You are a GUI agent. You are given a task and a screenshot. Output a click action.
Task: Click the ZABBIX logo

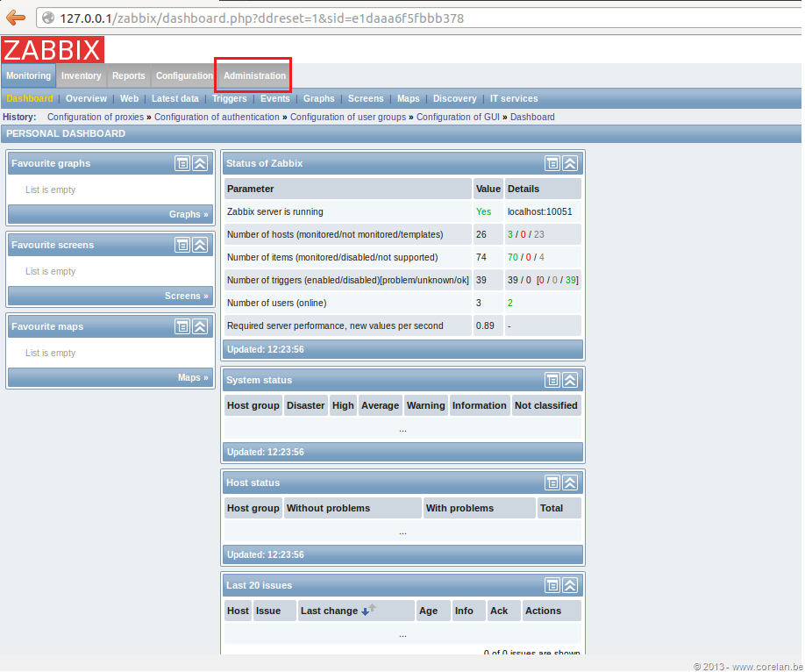pyautogui.click(x=53, y=50)
